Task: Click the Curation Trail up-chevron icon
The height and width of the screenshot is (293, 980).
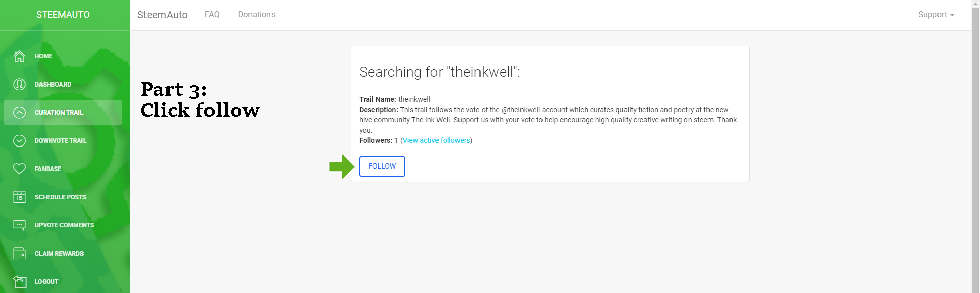Action: (x=19, y=113)
